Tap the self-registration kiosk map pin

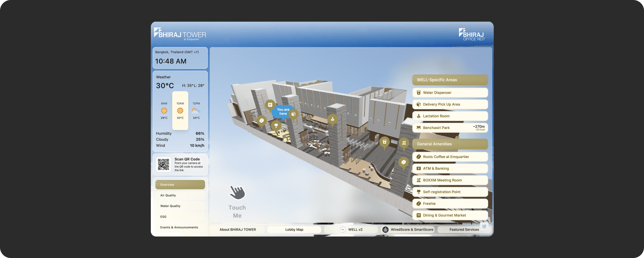[276, 126]
